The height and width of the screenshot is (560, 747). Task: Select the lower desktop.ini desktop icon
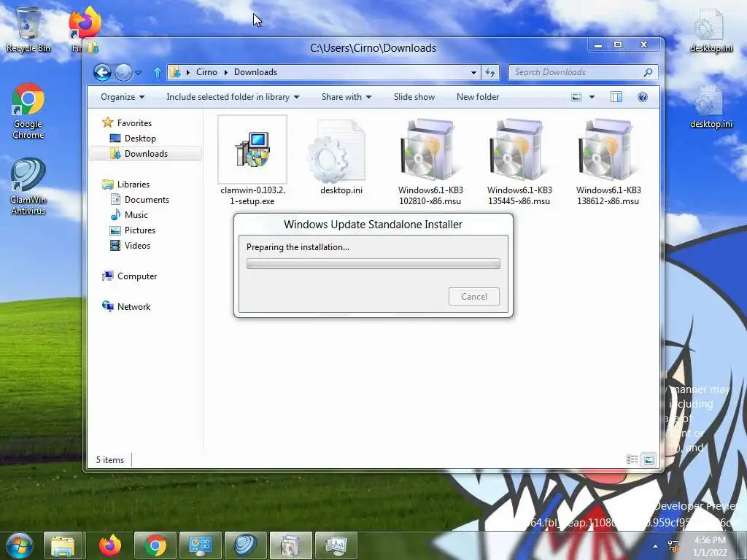click(711, 106)
